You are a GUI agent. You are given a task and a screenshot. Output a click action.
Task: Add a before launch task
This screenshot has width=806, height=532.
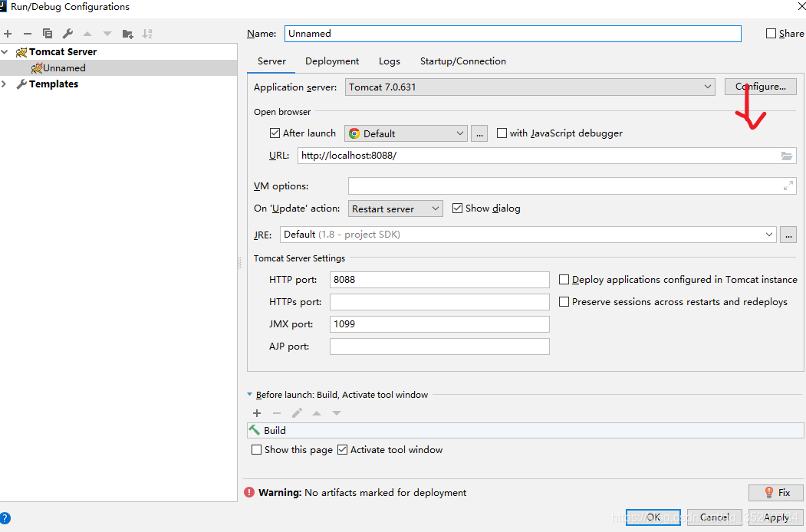257,413
